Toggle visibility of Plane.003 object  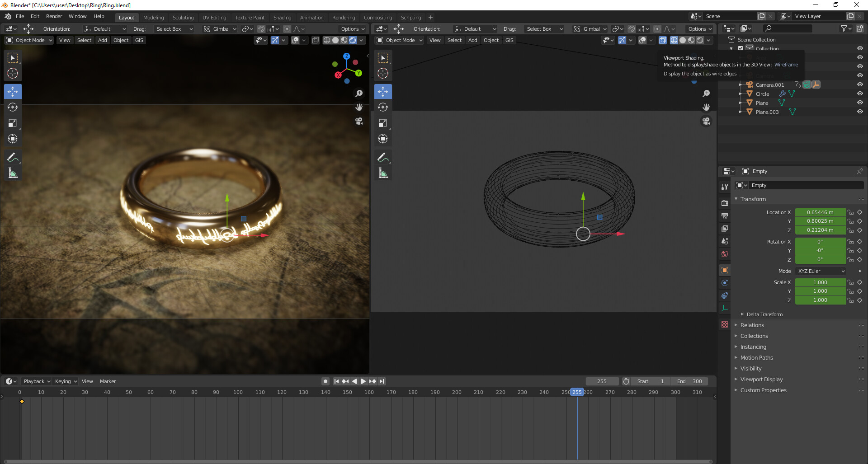point(860,112)
